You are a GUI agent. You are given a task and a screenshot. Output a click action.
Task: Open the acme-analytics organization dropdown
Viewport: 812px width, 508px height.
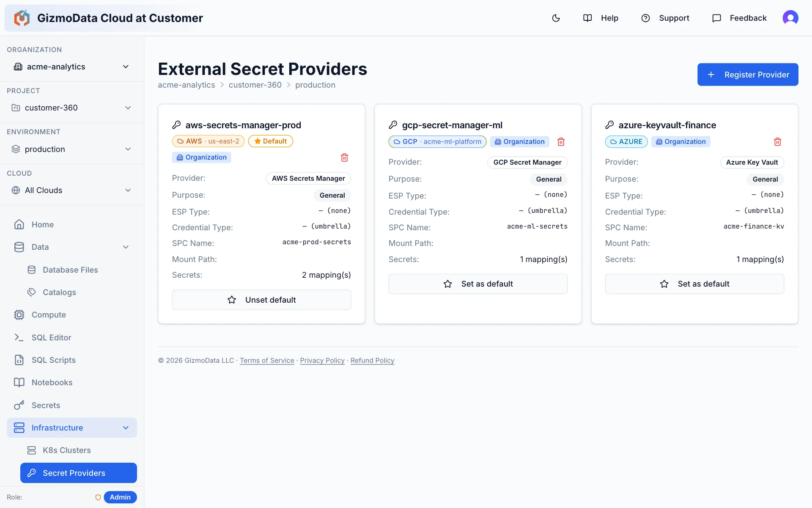point(72,66)
